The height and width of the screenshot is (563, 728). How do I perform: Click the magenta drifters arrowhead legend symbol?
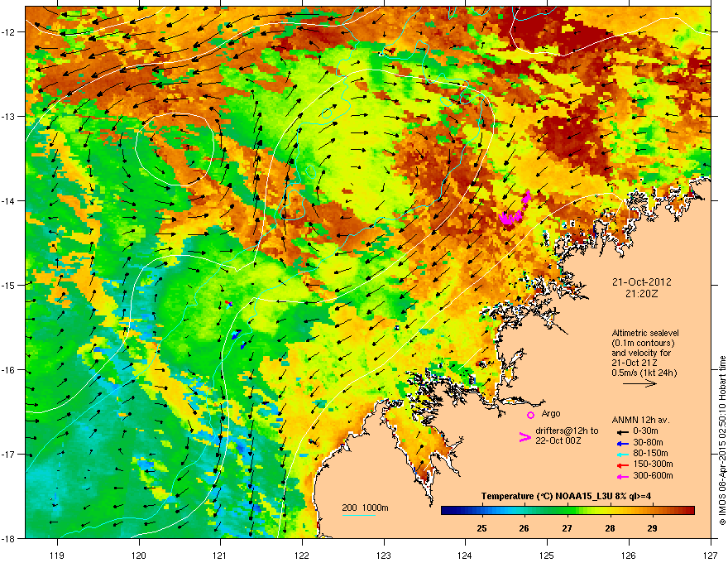(x=524, y=437)
